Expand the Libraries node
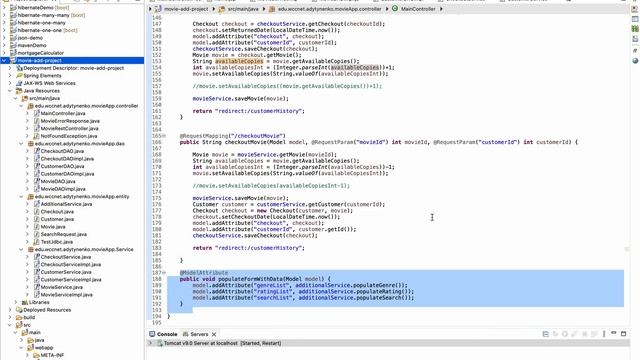Viewport: 640px width, 360px height. coord(16,302)
